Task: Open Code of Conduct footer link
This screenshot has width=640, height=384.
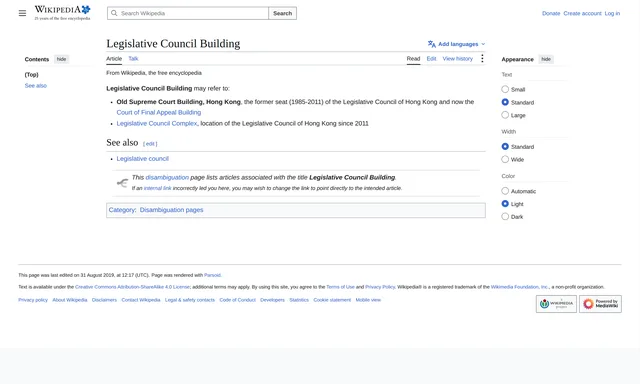Action: coord(238,300)
